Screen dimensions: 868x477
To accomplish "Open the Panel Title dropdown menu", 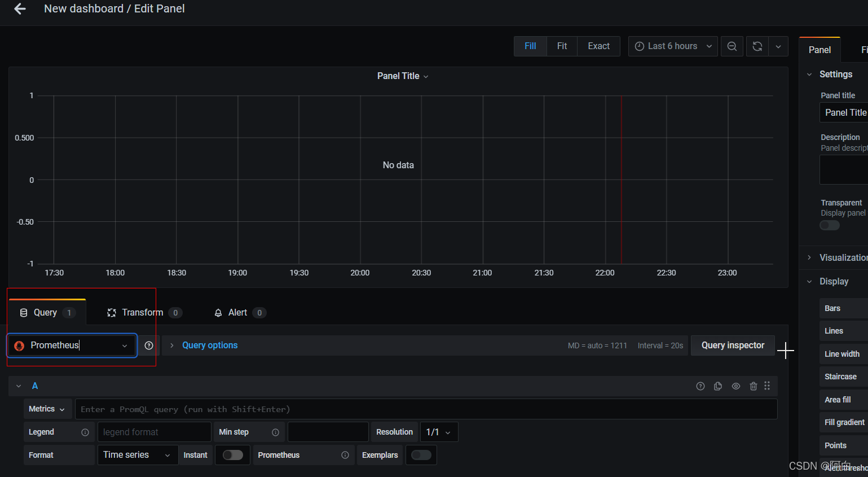I will (x=403, y=76).
